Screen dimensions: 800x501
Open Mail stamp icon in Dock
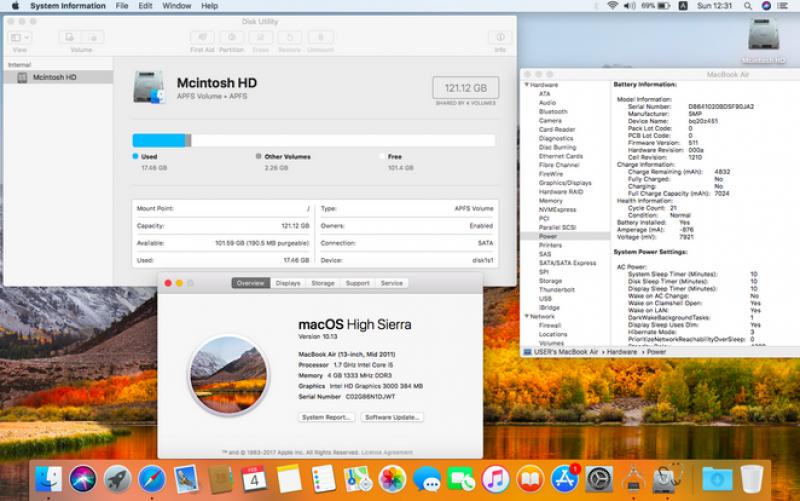[186, 479]
